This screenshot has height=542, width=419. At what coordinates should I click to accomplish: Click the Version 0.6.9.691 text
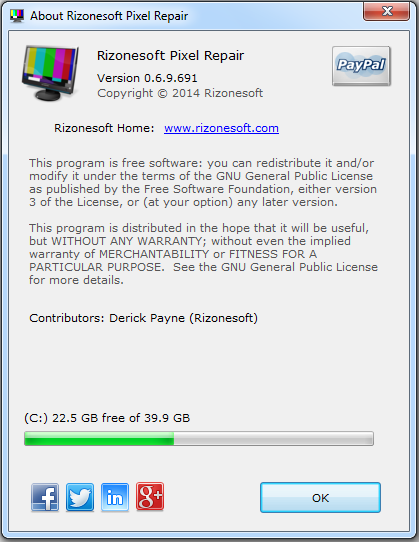(147, 78)
